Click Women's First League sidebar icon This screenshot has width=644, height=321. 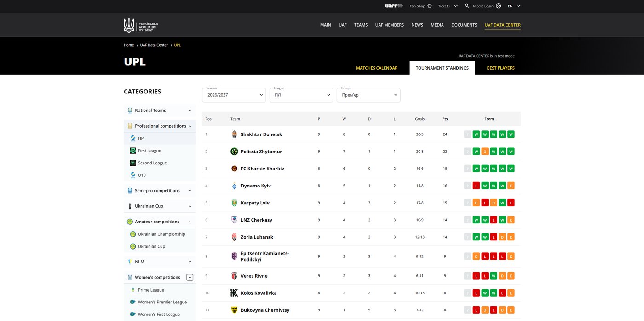click(133, 314)
